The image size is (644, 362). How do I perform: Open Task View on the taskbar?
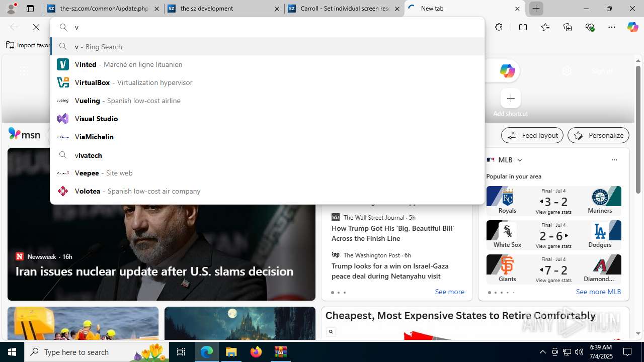pyautogui.click(x=181, y=352)
